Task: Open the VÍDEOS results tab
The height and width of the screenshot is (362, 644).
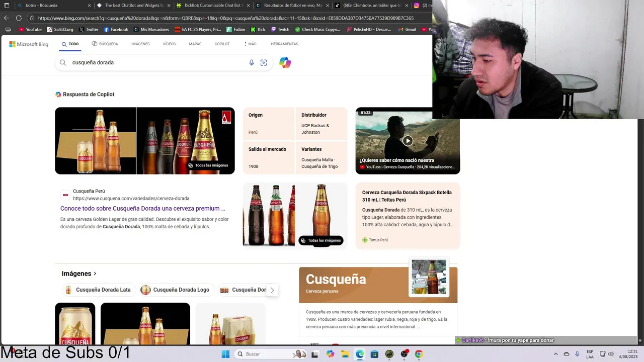Action: 169,44
